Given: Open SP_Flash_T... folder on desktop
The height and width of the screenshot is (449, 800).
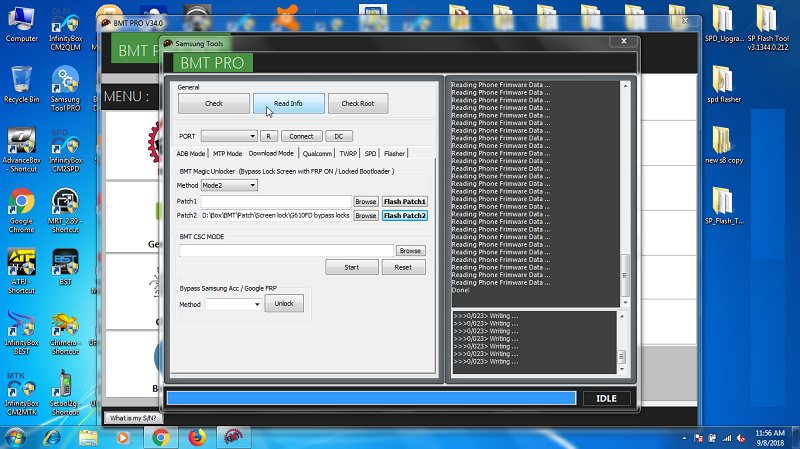Looking at the screenshot, I should click(x=724, y=206).
